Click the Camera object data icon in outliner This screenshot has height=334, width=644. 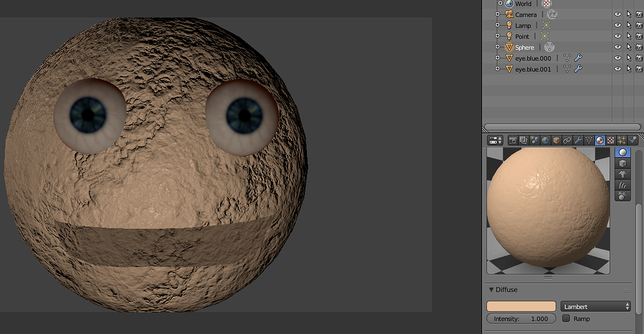tap(552, 14)
